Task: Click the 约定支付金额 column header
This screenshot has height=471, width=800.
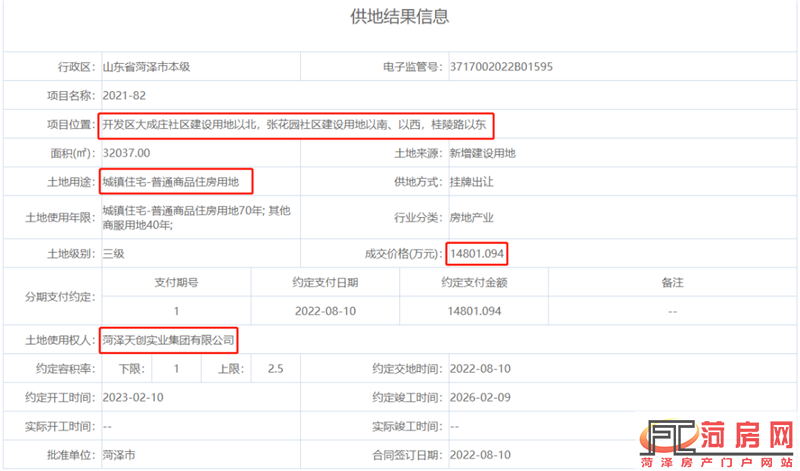Action: click(474, 282)
